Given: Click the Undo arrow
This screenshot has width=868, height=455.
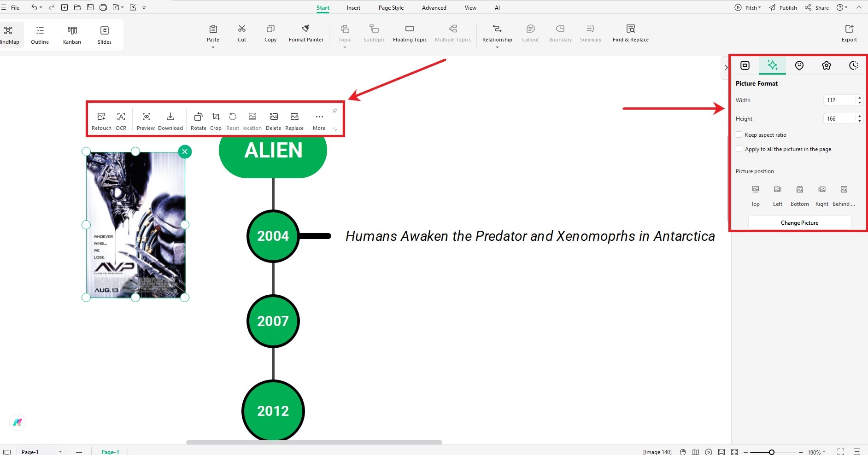Looking at the screenshot, I should (34, 7).
